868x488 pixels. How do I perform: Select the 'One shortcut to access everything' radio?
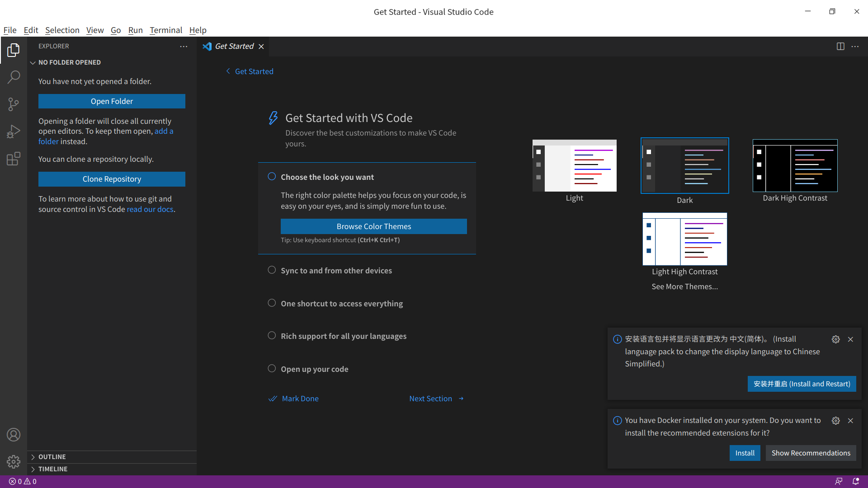click(x=272, y=303)
